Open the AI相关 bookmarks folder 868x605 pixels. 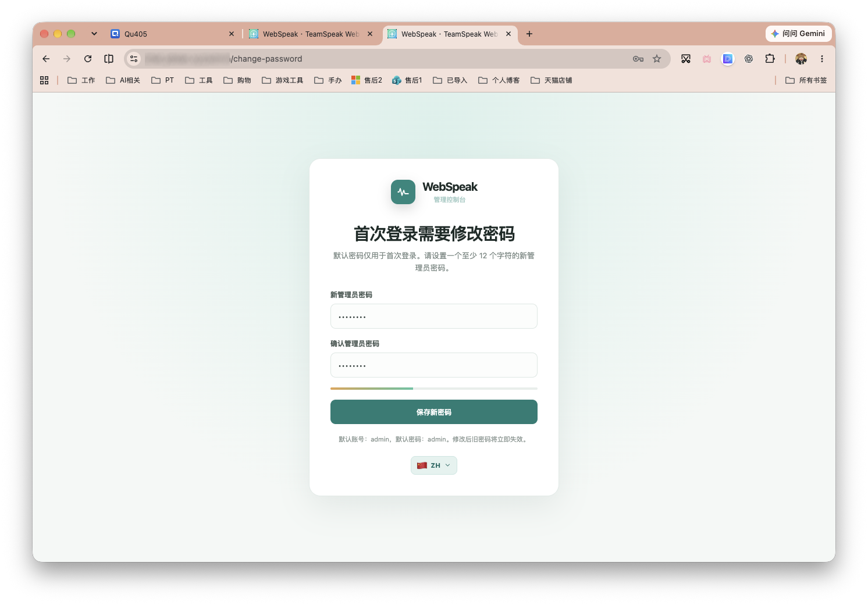(123, 80)
